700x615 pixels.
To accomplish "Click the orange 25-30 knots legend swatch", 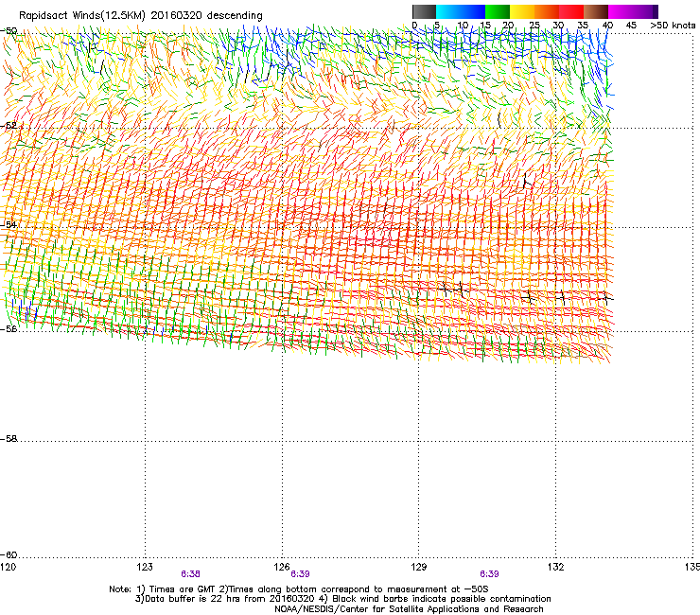I will click(x=547, y=11).
